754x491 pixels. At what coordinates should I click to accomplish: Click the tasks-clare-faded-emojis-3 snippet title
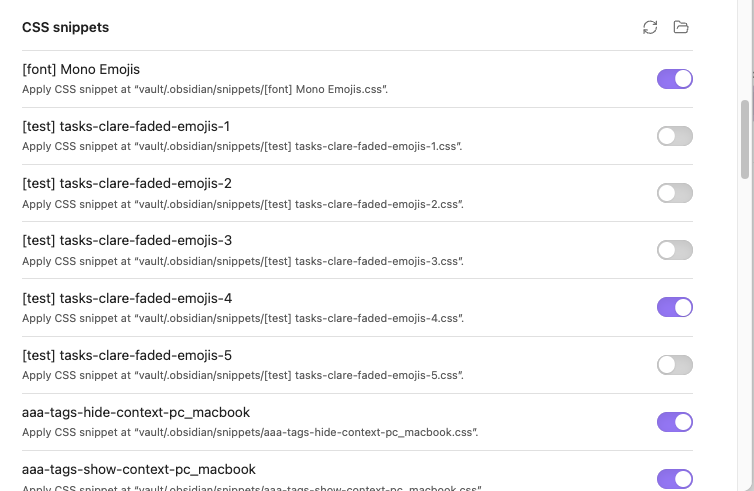(x=127, y=240)
